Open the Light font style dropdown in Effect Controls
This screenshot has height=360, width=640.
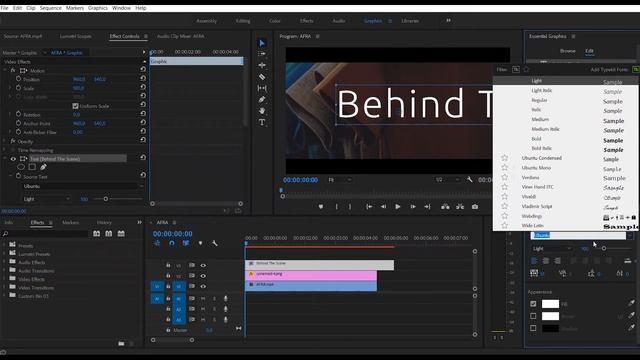(x=46, y=199)
